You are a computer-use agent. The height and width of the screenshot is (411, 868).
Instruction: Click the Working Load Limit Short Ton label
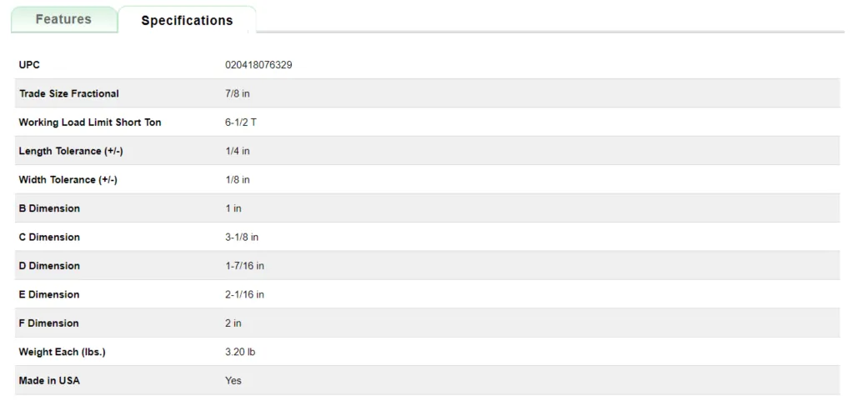point(90,123)
